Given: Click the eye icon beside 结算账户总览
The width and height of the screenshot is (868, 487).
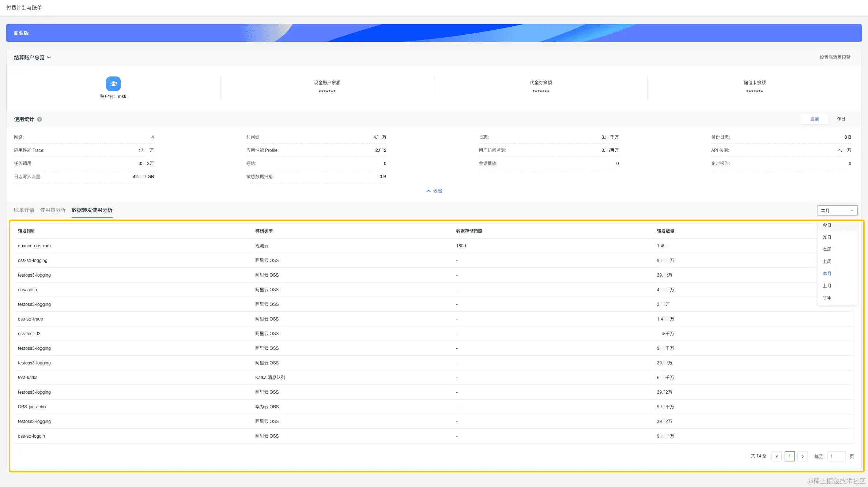Looking at the screenshot, I should pyautogui.click(x=49, y=57).
